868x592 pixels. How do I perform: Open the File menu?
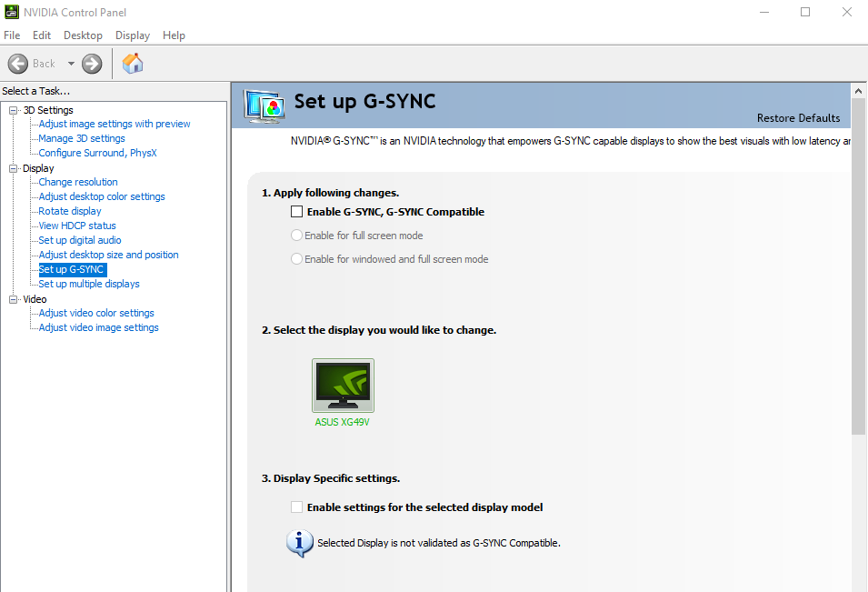[12, 35]
